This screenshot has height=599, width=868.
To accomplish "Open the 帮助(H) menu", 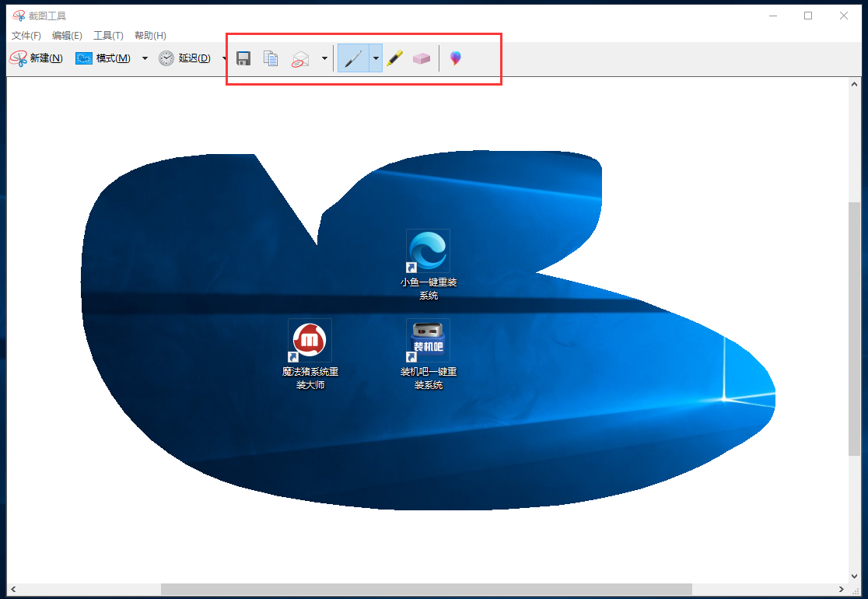I will click(150, 36).
